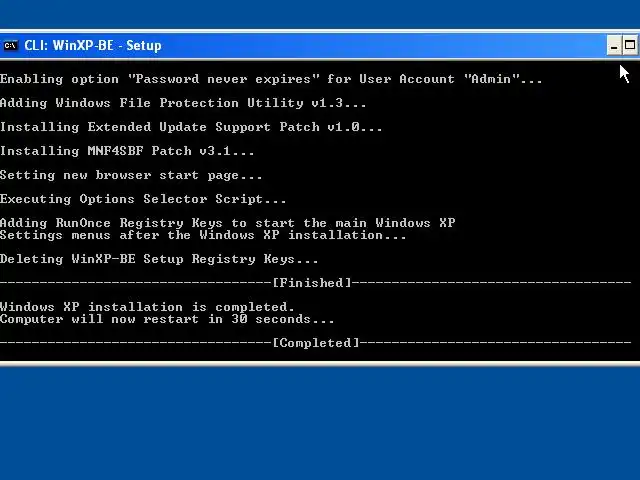The width and height of the screenshot is (640, 480).
Task: Maximize the WinXP-BE Setup window
Action: coord(630,45)
